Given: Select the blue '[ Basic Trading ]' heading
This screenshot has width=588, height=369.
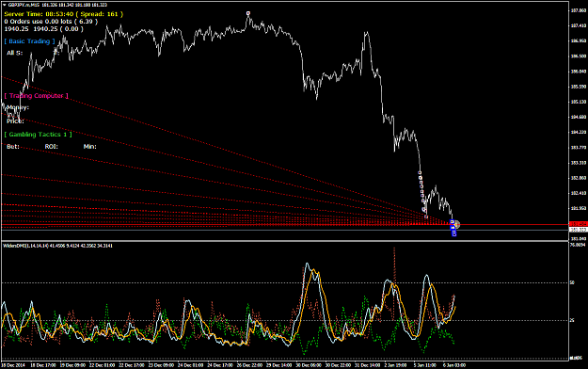Looking at the screenshot, I should click(29, 41).
